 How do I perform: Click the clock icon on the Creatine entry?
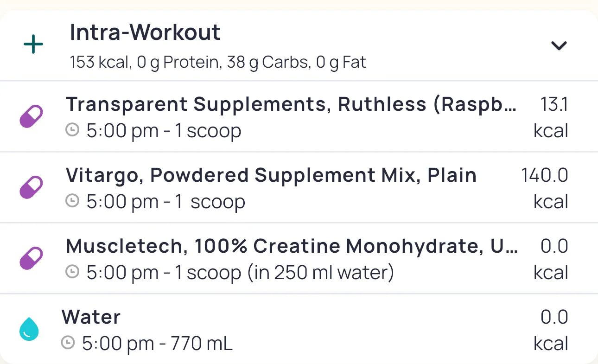click(x=72, y=272)
